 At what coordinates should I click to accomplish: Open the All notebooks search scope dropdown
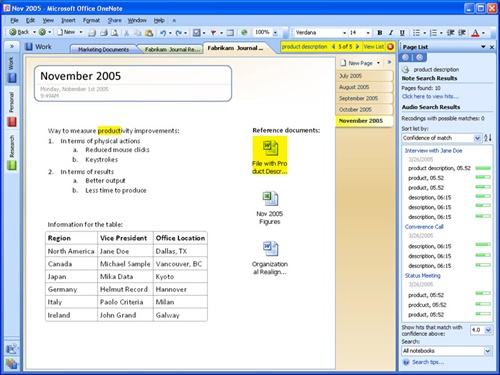[x=487, y=351]
